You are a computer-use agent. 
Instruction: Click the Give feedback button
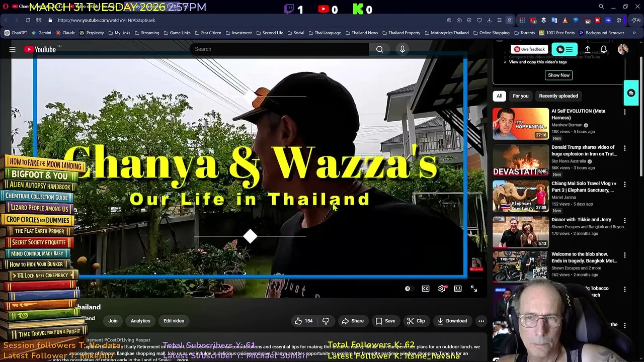pos(529,49)
